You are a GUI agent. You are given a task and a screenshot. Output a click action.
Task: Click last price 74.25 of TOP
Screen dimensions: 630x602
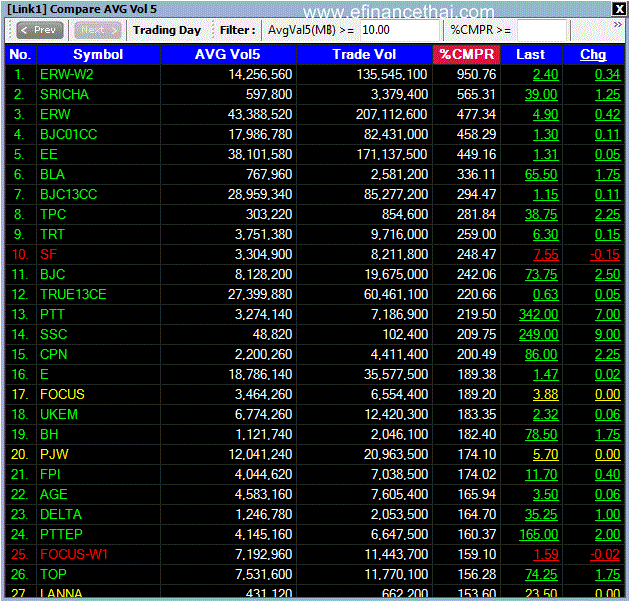pyautogui.click(x=541, y=575)
